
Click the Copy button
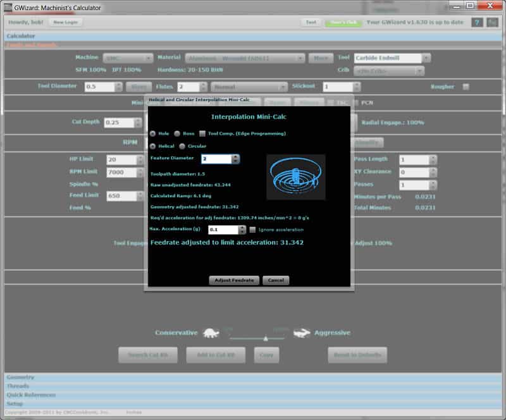(266, 355)
